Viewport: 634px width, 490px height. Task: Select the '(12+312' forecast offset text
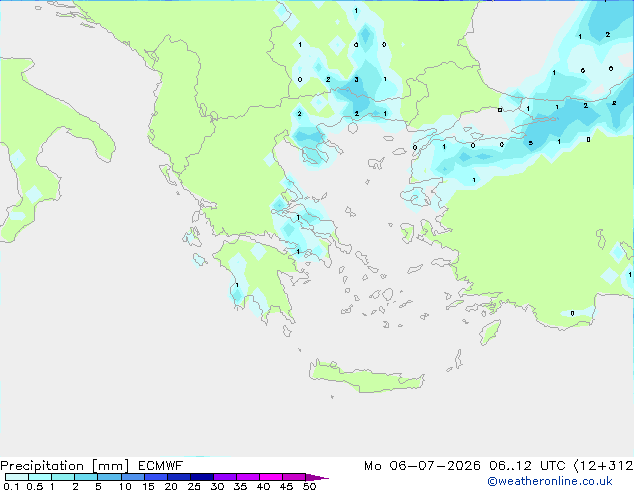pos(603,466)
